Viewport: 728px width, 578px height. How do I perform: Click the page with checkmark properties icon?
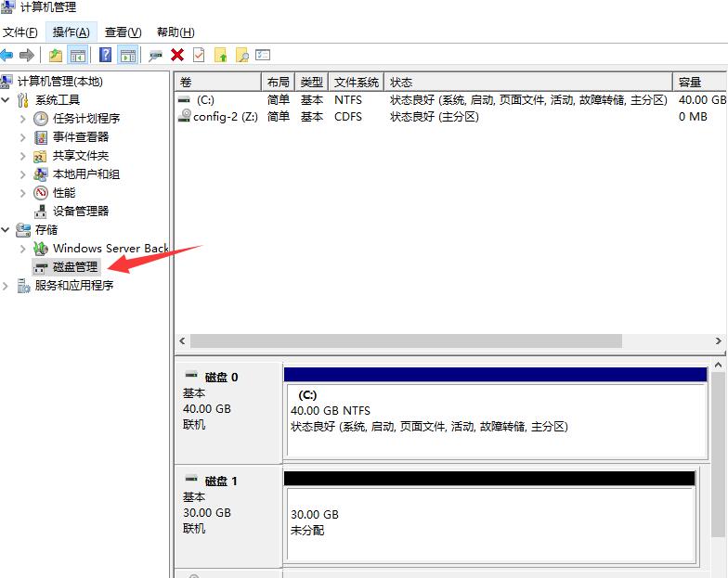199,56
